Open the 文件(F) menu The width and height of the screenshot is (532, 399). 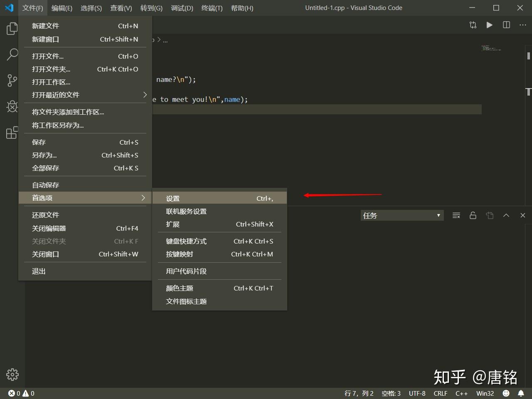(x=33, y=8)
